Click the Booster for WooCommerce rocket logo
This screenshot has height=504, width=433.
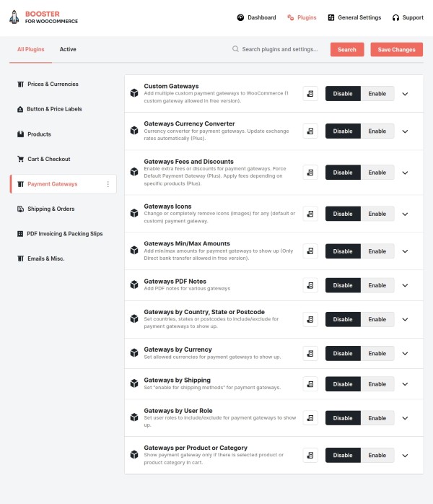(x=14, y=17)
